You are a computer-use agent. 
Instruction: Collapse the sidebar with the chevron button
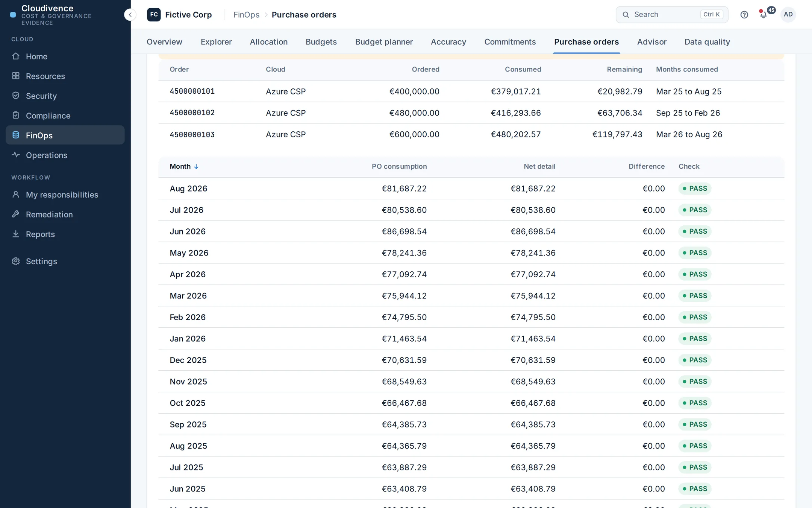click(x=130, y=15)
